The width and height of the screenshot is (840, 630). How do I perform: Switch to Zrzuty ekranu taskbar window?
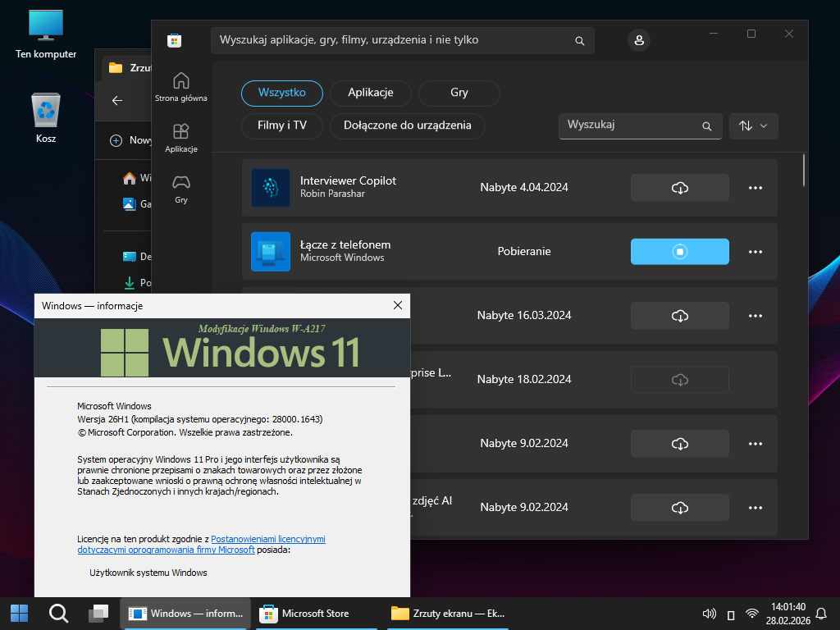point(449,613)
